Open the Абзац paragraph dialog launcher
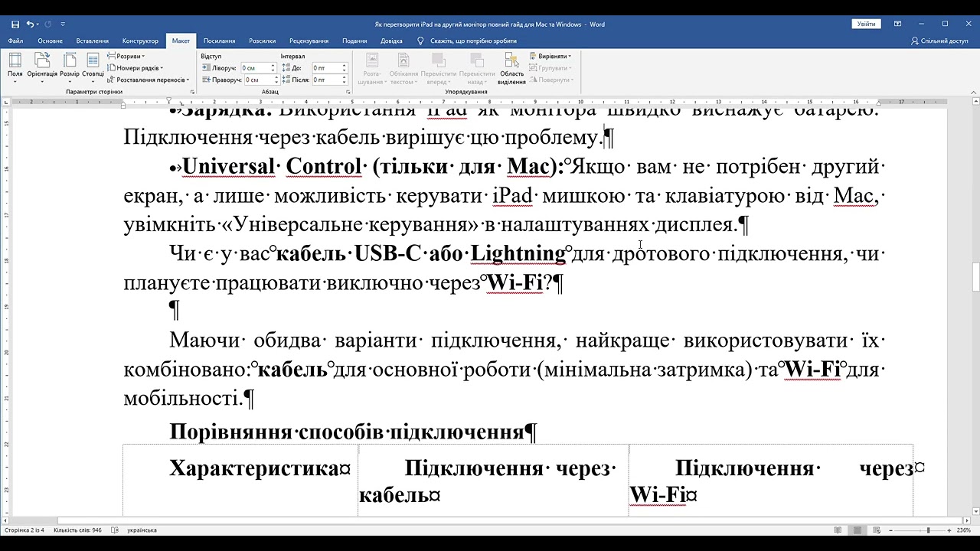Viewport: 980px width, 551px height. (348, 92)
